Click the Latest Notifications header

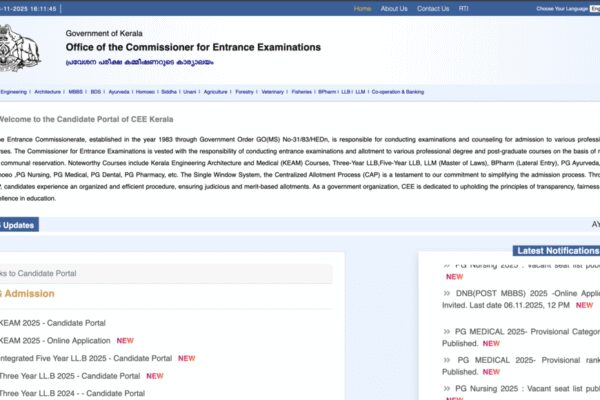point(557,251)
